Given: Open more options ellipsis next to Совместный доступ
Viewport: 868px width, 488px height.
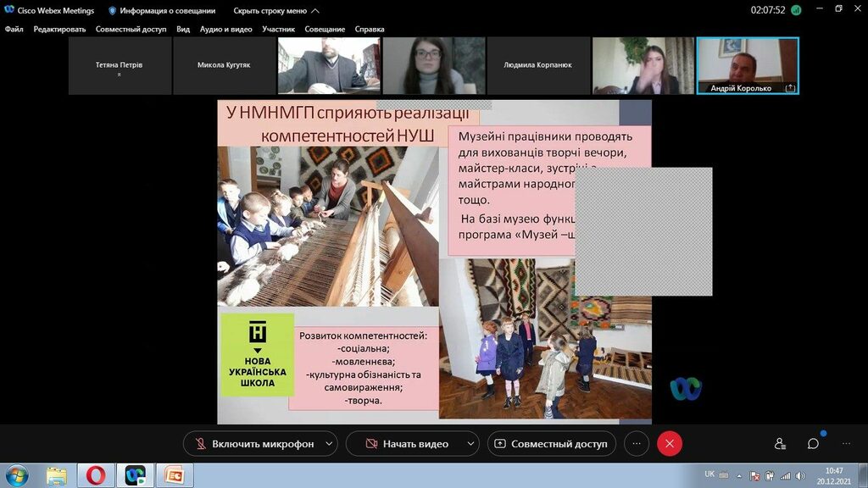Looking at the screenshot, I should pyautogui.click(x=637, y=443).
